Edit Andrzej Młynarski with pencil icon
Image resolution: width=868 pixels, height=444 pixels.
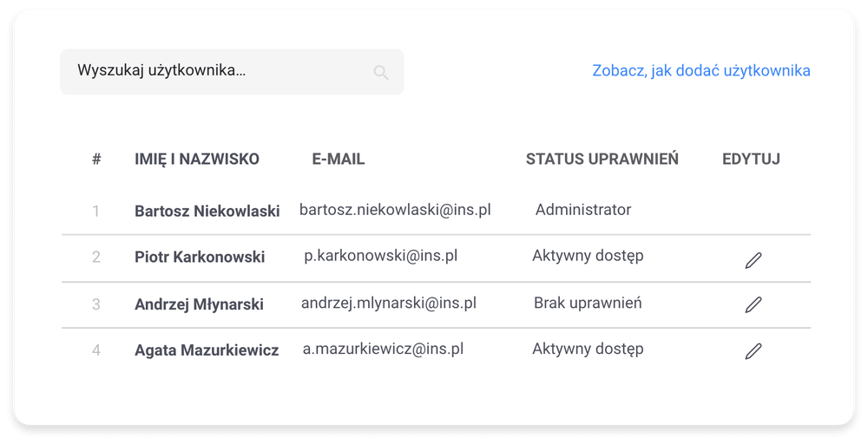(753, 304)
